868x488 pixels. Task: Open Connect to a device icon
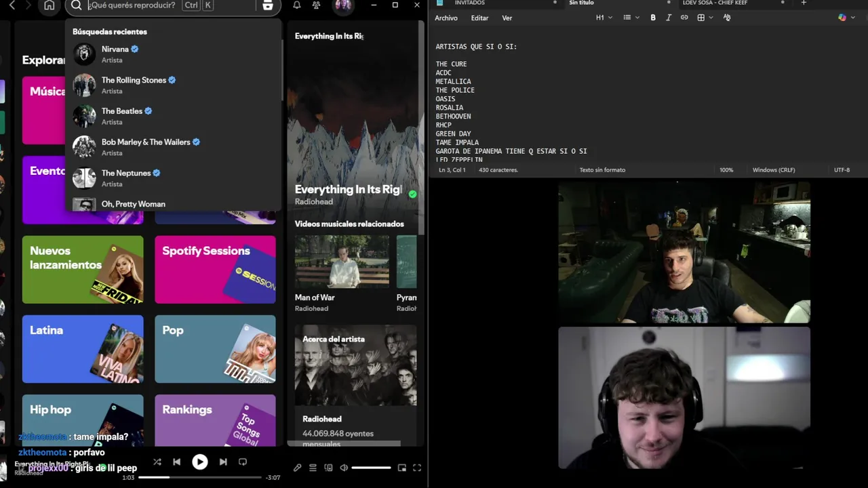coord(328,468)
